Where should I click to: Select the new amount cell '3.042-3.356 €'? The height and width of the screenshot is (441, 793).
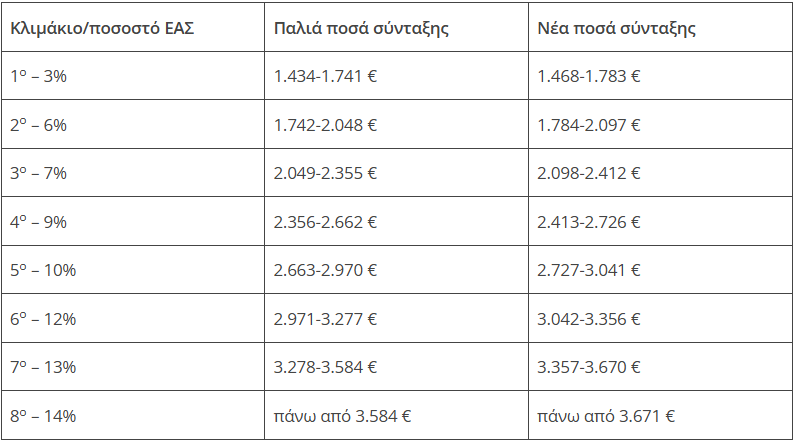pyautogui.click(x=589, y=319)
